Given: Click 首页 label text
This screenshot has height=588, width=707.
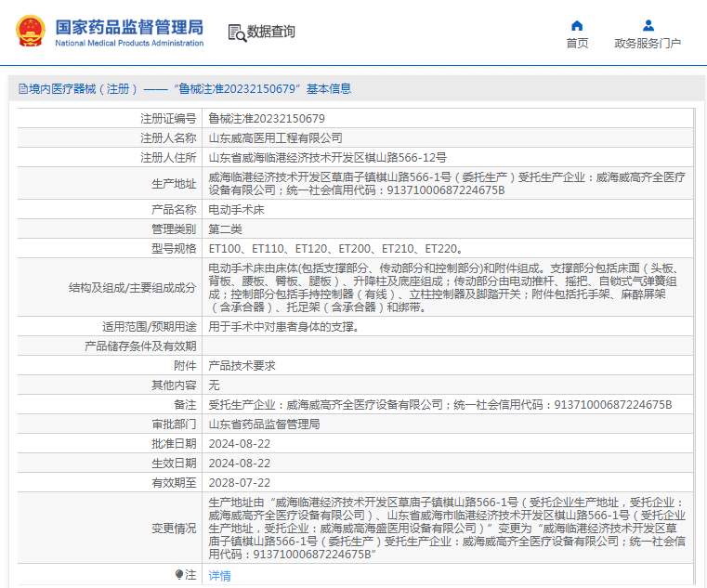Looking at the screenshot, I should (577, 44).
